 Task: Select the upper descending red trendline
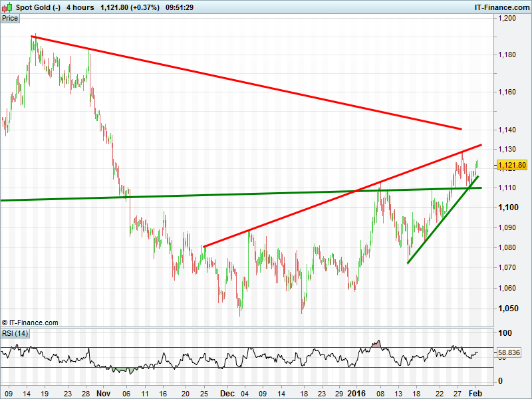246,82
